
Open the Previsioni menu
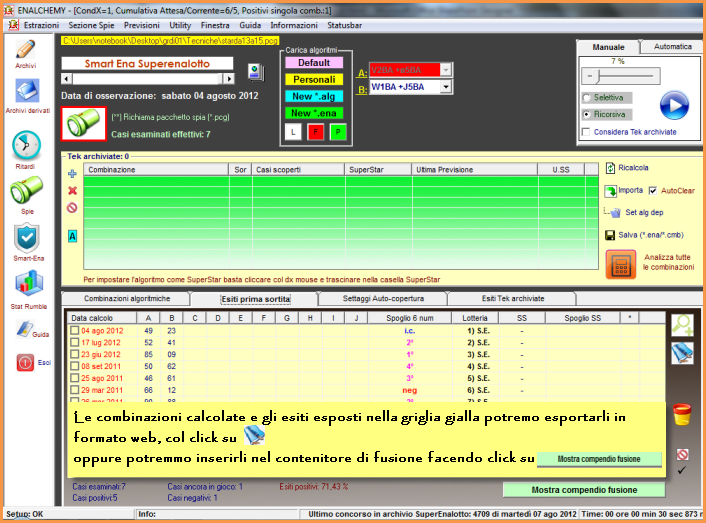click(x=142, y=25)
